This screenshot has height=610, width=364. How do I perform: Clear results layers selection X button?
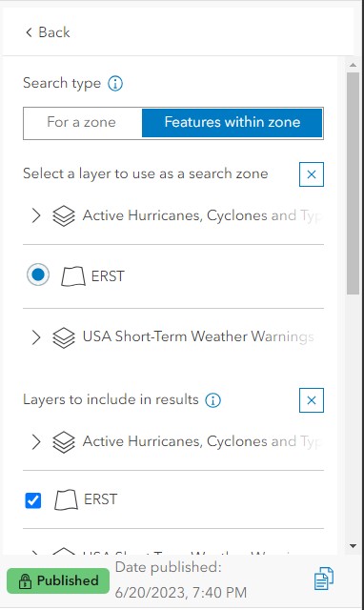pos(311,400)
